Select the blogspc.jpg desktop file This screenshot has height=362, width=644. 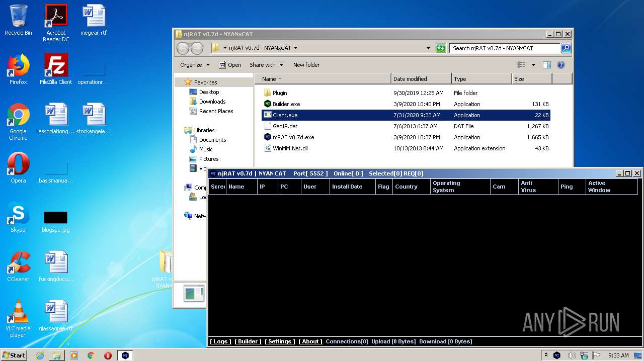56,221
